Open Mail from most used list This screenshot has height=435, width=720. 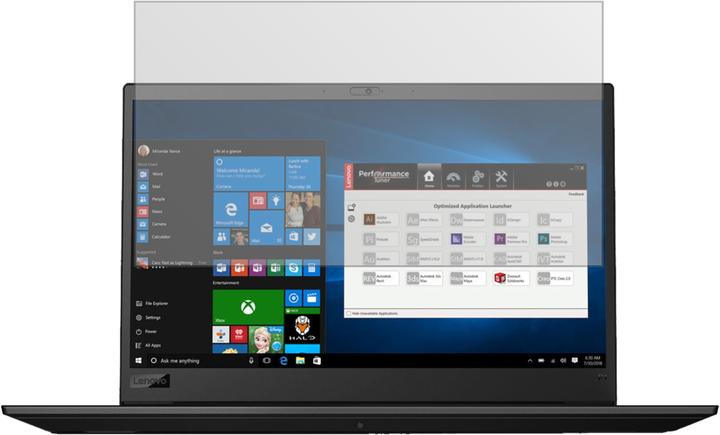tap(150, 186)
